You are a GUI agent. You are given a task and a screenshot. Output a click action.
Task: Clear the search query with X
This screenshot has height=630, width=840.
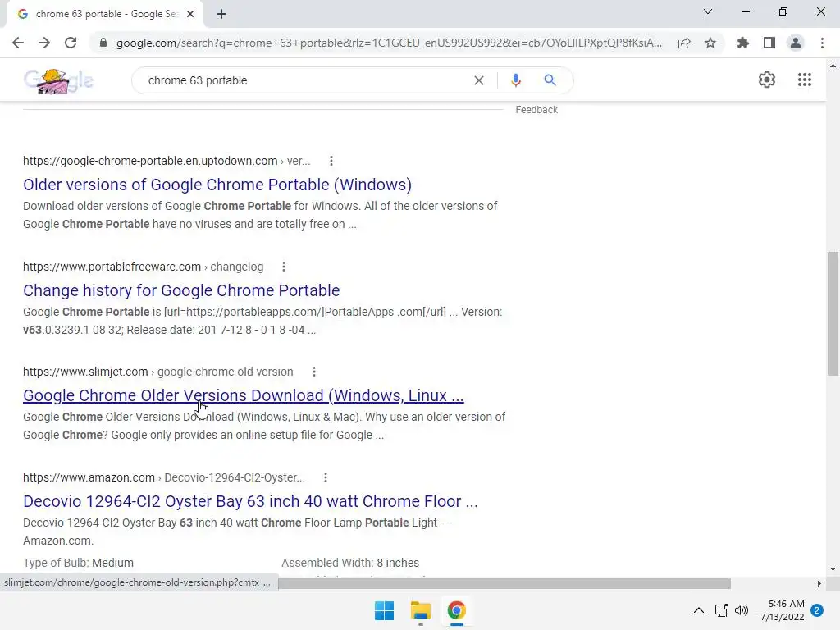[x=479, y=80]
